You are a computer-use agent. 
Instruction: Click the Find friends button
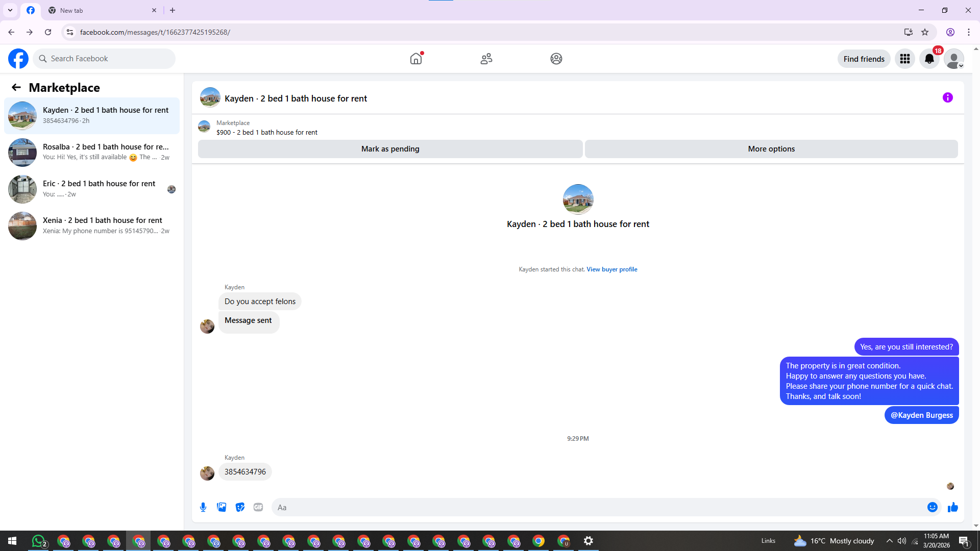864,59
